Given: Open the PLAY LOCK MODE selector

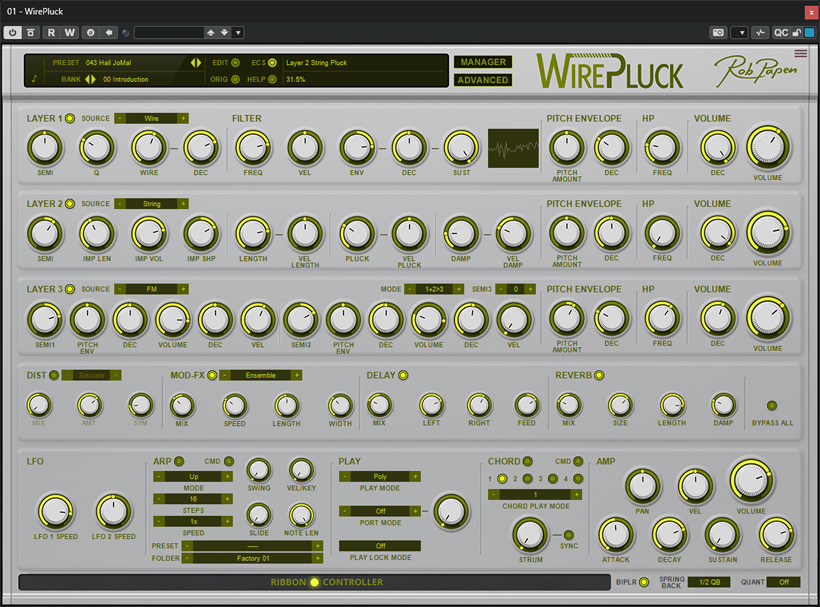Looking at the screenshot, I should pyautogui.click(x=380, y=546).
